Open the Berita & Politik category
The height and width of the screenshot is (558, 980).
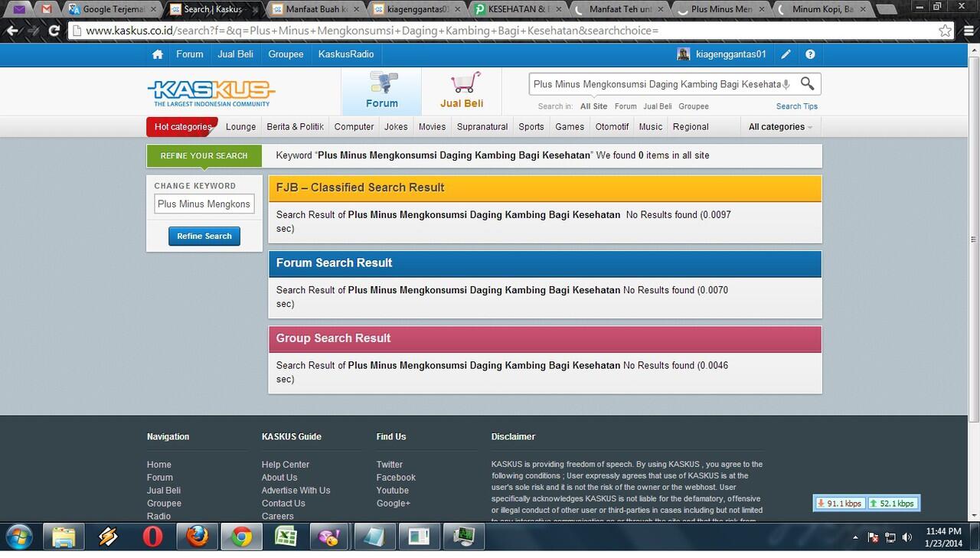[x=296, y=127]
